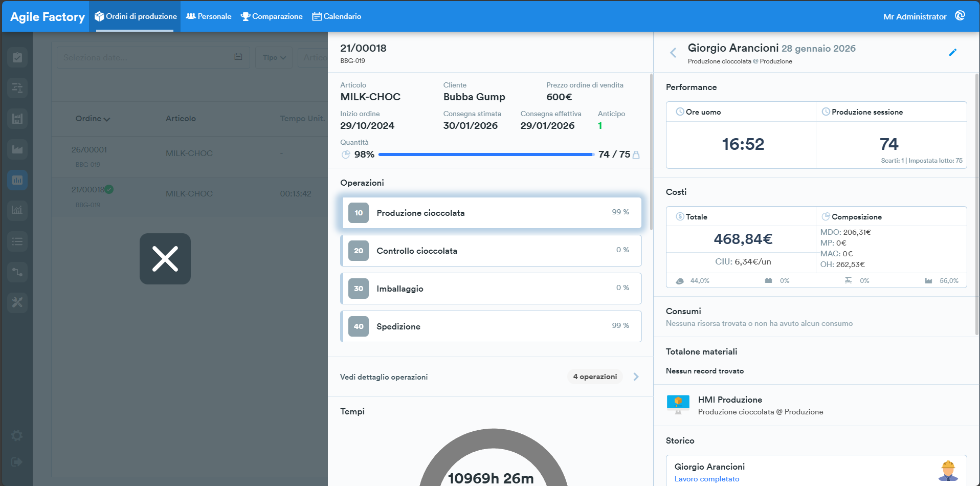This screenshot has height=486, width=980.
Task: Click the hard hat labor cost icon
Action: tap(680, 281)
